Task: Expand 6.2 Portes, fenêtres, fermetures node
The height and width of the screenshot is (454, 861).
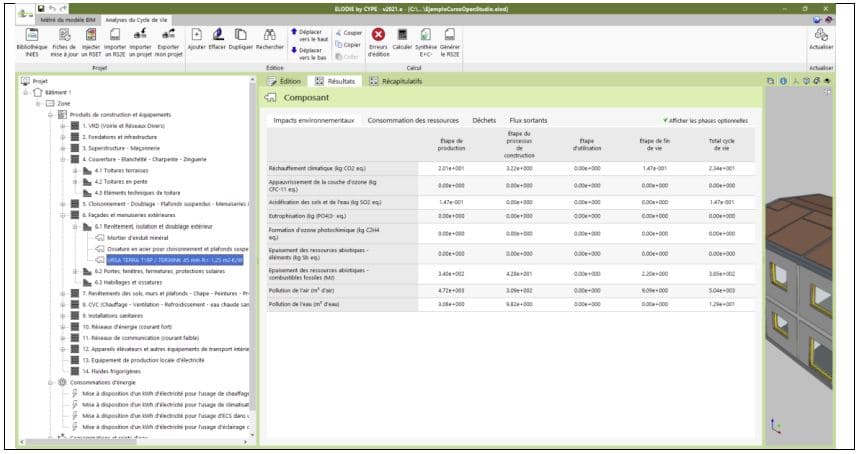Action: coord(75,271)
